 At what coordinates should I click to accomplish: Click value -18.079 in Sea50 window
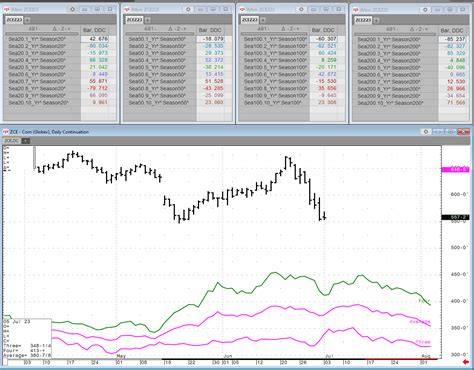tap(214, 39)
